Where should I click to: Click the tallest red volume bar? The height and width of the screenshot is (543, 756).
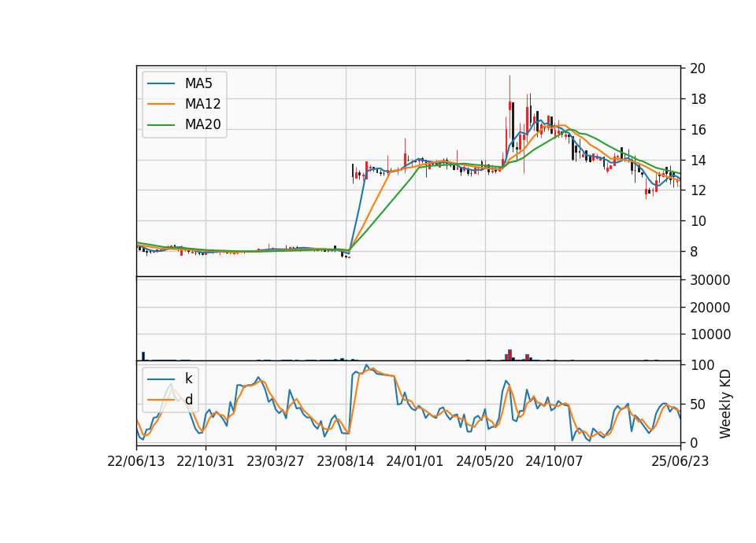click(x=510, y=355)
